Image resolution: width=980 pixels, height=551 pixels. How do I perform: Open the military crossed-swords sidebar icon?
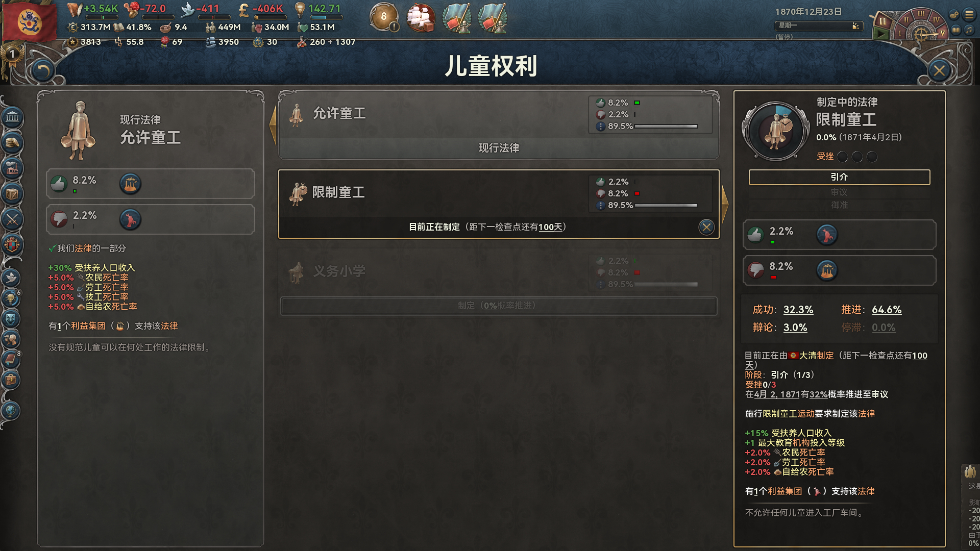coord(12,220)
